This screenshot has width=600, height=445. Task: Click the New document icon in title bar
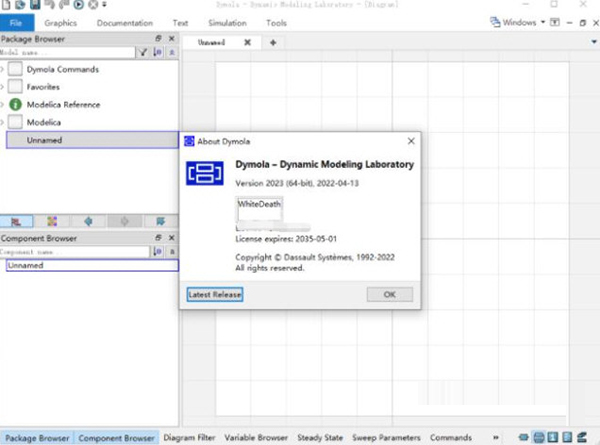[x=8, y=5]
